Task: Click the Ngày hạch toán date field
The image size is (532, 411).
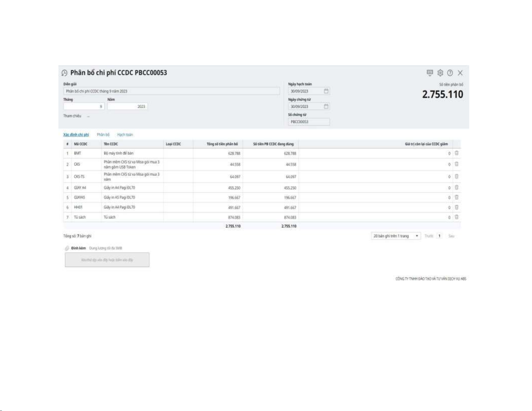Action: [x=309, y=91]
